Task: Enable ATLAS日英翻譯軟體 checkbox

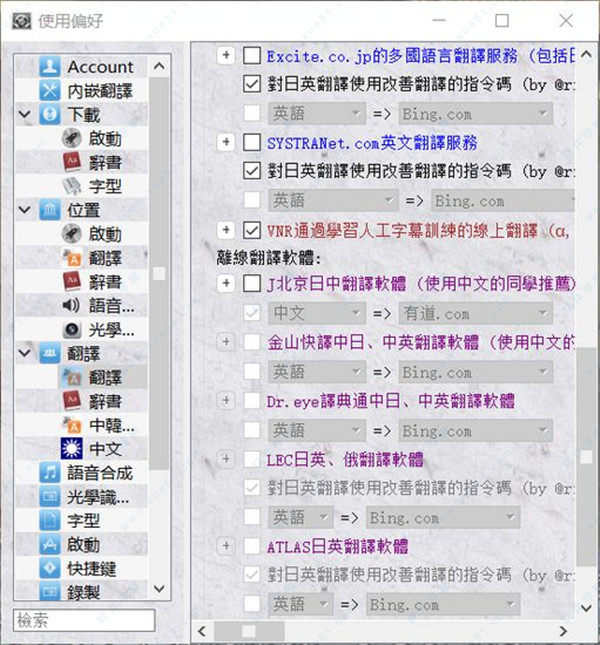Action: 252,546
